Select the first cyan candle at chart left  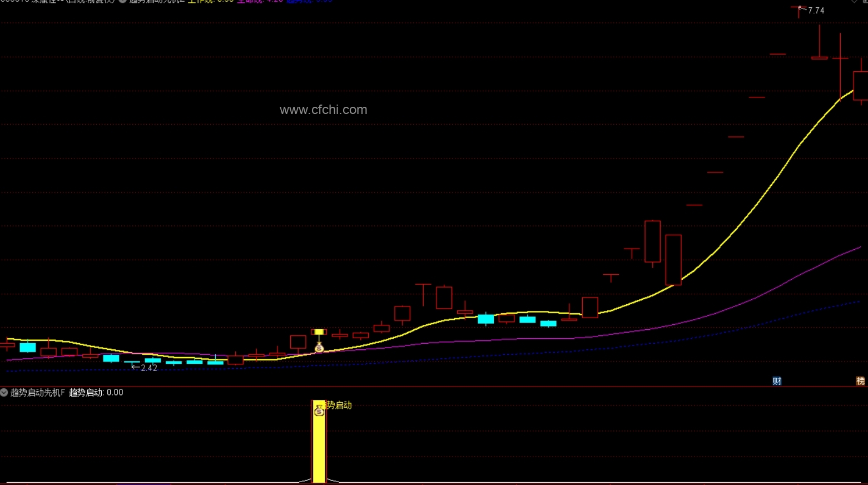click(28, 347)
